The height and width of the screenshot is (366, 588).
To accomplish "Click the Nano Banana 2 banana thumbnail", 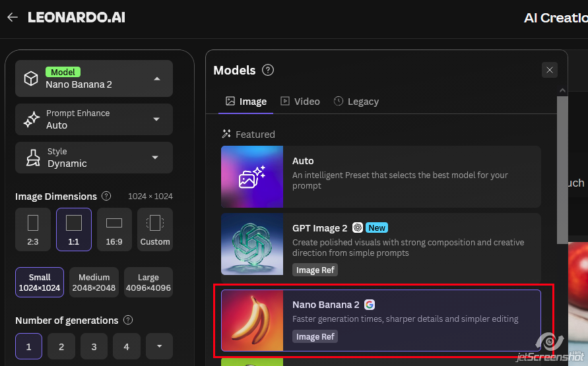I will [252, 320].
